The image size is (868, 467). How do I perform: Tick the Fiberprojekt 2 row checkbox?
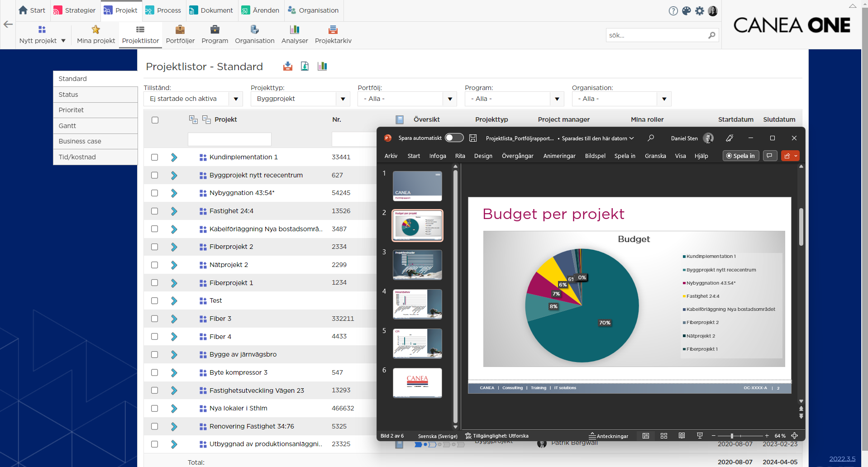click(x=155, y=247)
